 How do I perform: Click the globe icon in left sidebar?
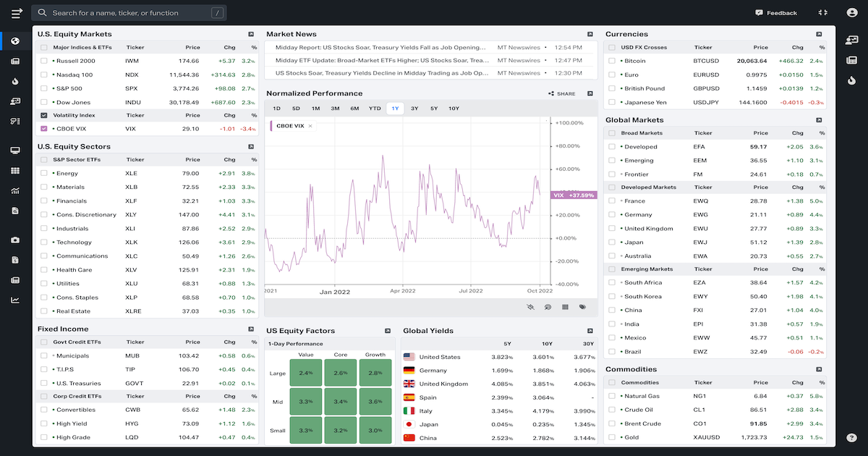(15, 41)
